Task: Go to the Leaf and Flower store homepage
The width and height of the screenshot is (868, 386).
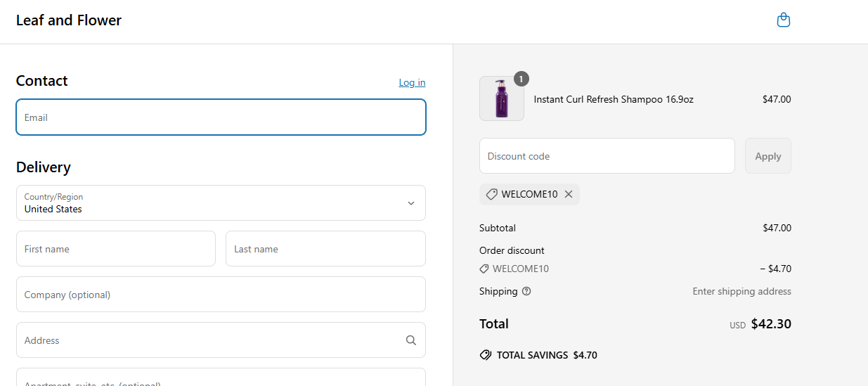Action: [69, 20]
